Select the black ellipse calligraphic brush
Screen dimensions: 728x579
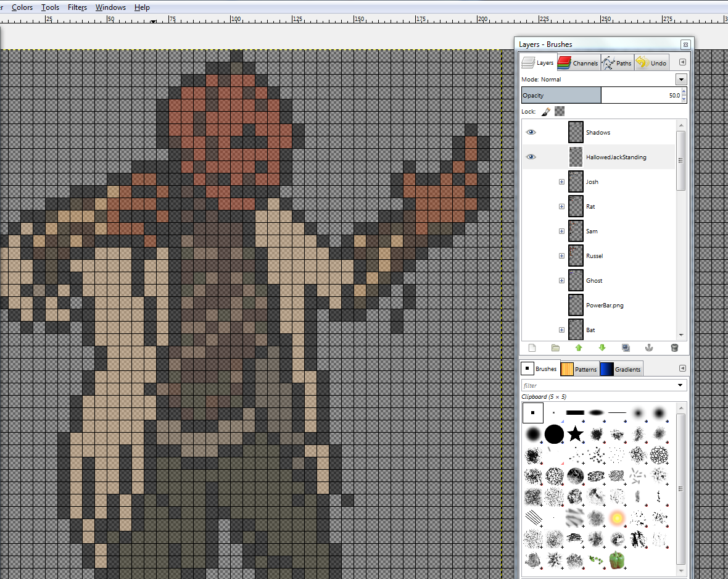tap(596, 412)
